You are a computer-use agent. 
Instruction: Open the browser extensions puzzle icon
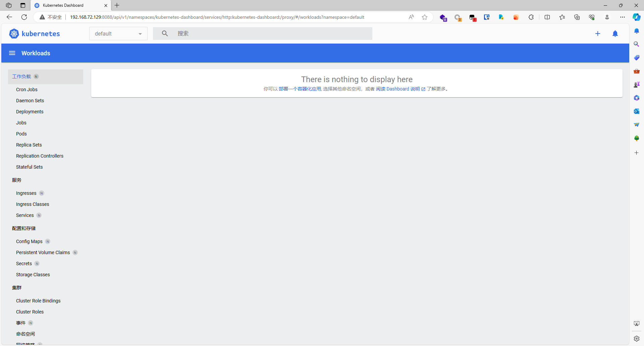coord(531,17)
